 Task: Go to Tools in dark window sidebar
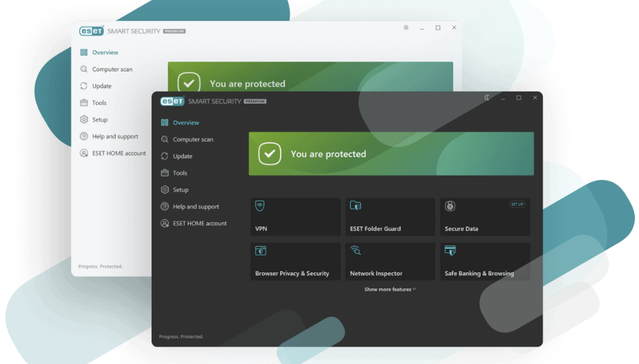[x=180, y=173]
